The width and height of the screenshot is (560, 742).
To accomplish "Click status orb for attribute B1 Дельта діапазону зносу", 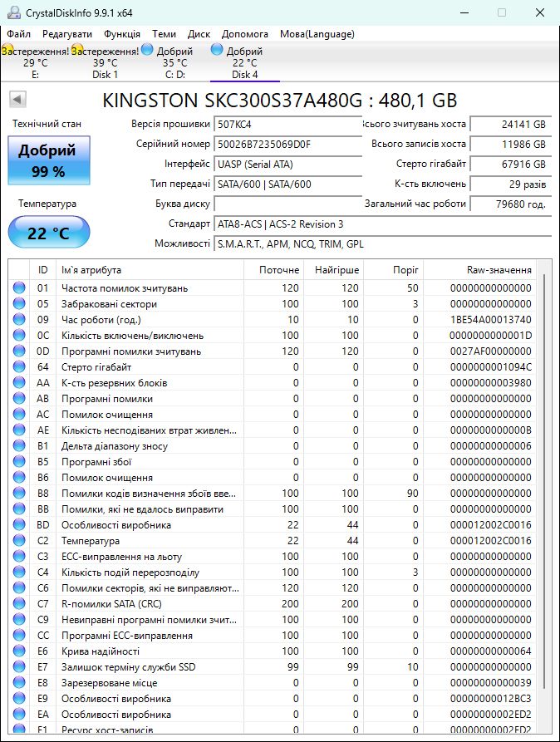I will click(19, 445).
